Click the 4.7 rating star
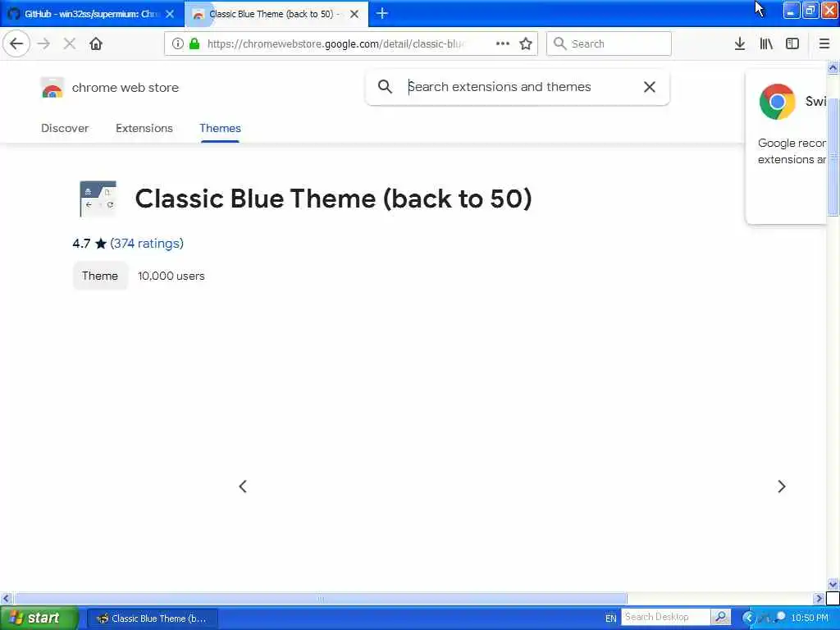This screenshot has height=630, width=840. tap(101, 244)
